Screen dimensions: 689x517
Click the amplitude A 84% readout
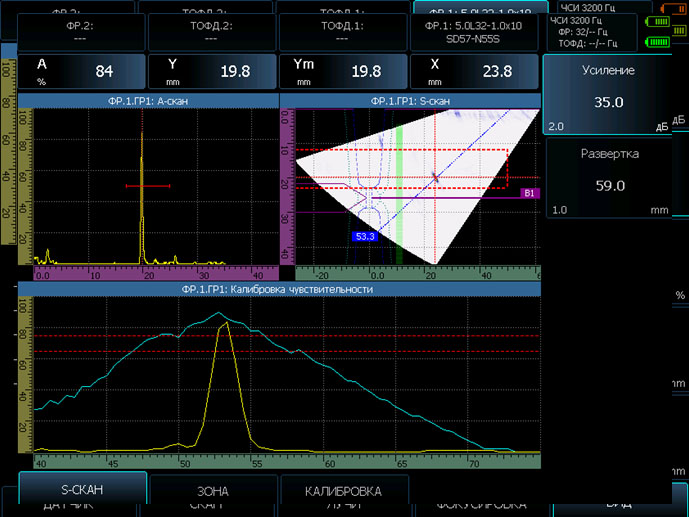click(x=78, y=71)
